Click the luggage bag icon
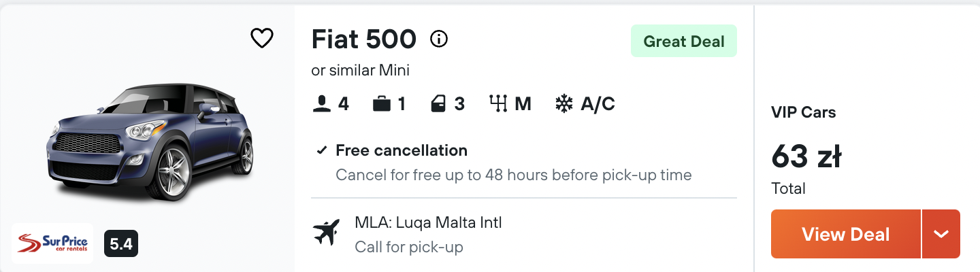This screenshot has width=980, height=272. pos(382,104)
